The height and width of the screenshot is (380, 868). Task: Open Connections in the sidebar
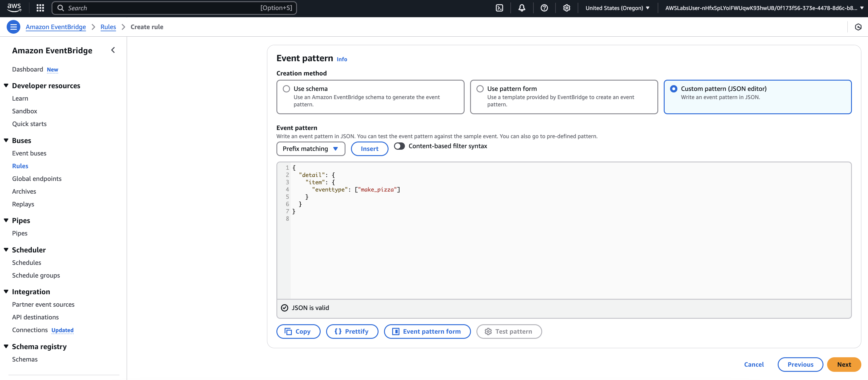30,330
